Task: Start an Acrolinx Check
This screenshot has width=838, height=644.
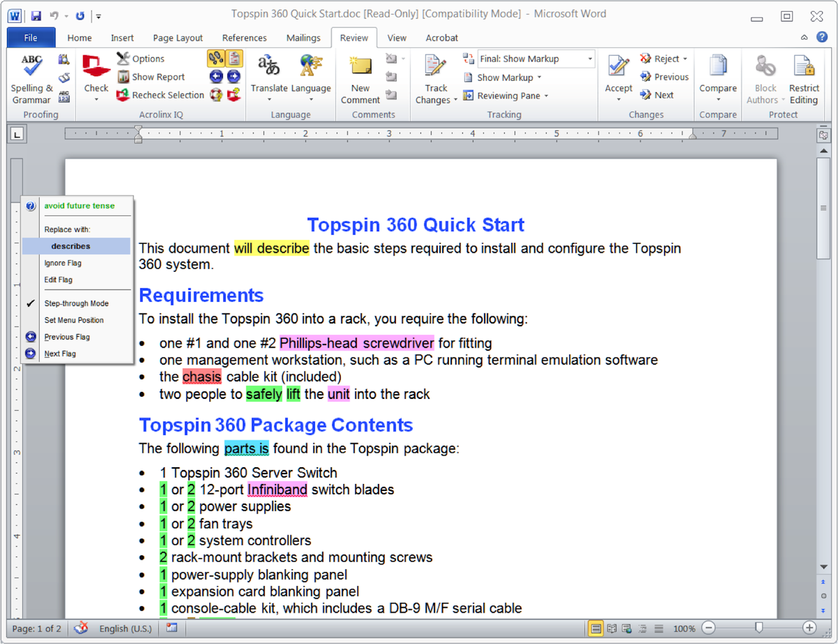Action: point(96,78)
